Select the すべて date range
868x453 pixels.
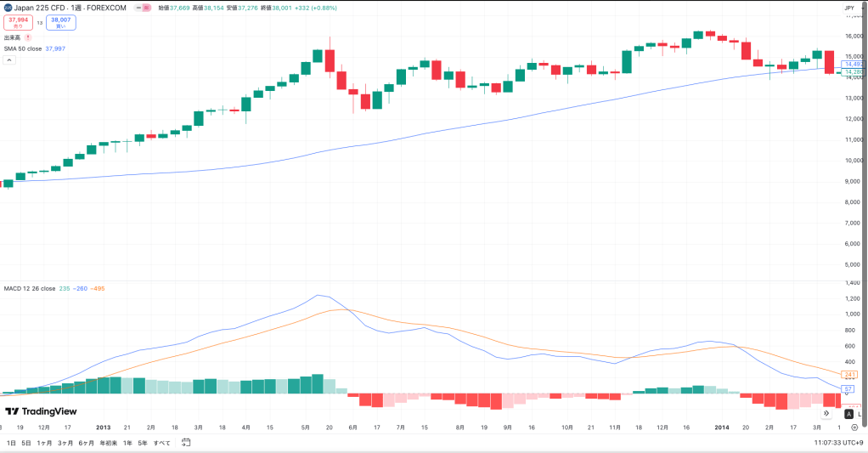coord(161,443)
